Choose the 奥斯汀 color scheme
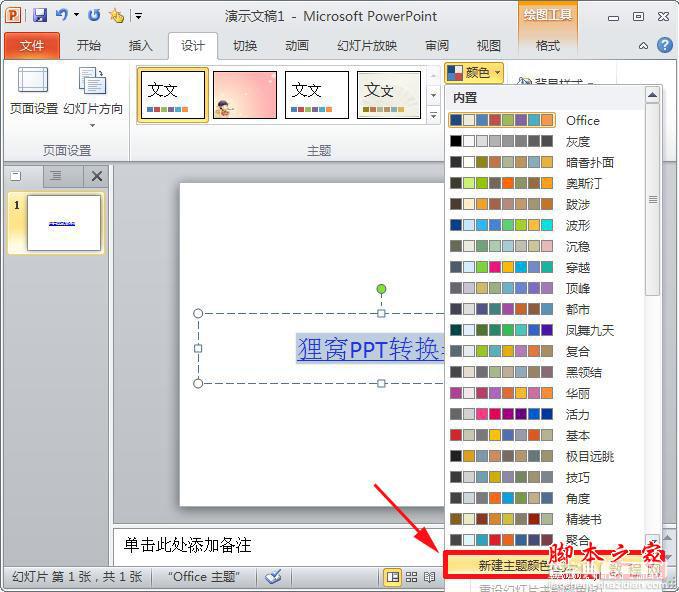 pyautogui.click(x=546, y=183)
